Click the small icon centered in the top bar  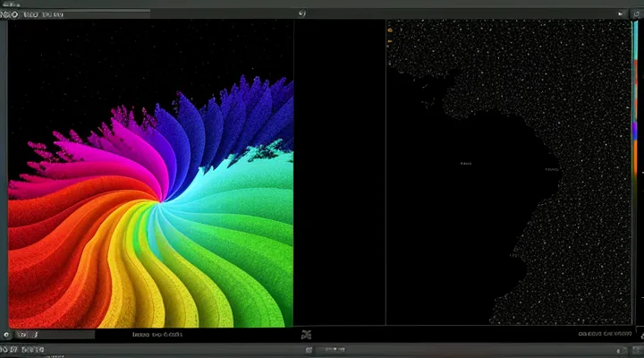(302, 14)
